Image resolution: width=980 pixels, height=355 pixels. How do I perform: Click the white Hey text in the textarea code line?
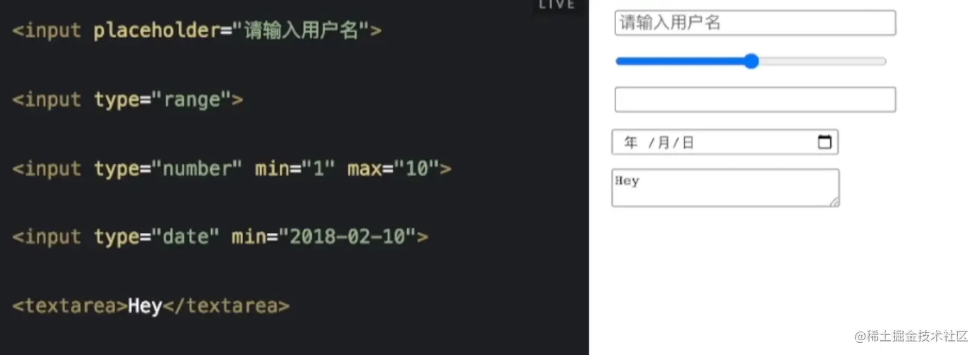coord(145,306)
